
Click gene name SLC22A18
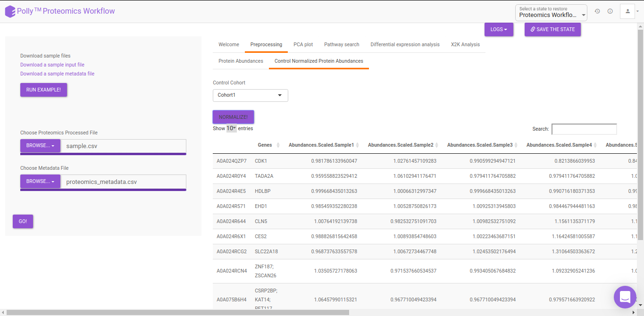point(266,251)
